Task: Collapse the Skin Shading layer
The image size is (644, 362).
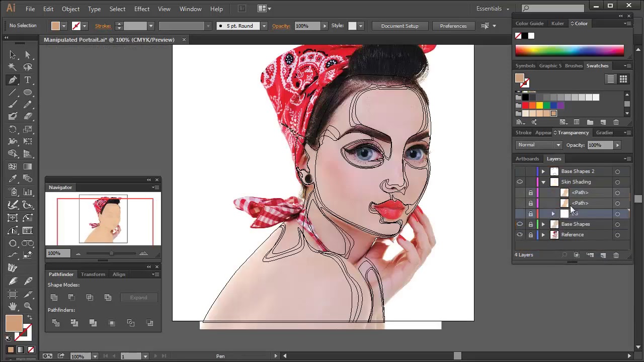Action: [x=543, y=182]
